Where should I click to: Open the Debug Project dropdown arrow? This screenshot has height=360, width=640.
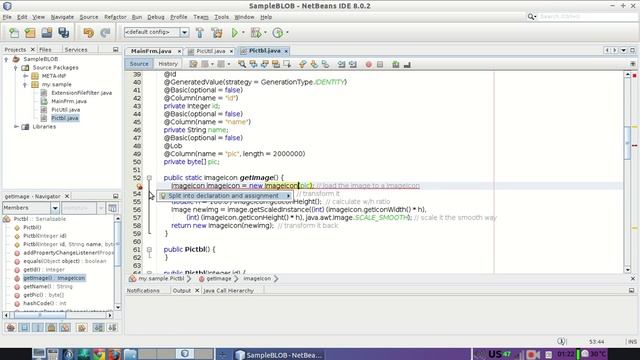[265, 33]
